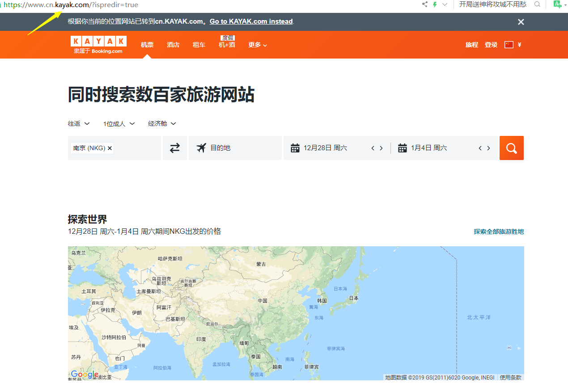Click the 开局送神将攻城不用愁 browser search suggestion
The image size is (568, 392).
[x=493, y=4]
